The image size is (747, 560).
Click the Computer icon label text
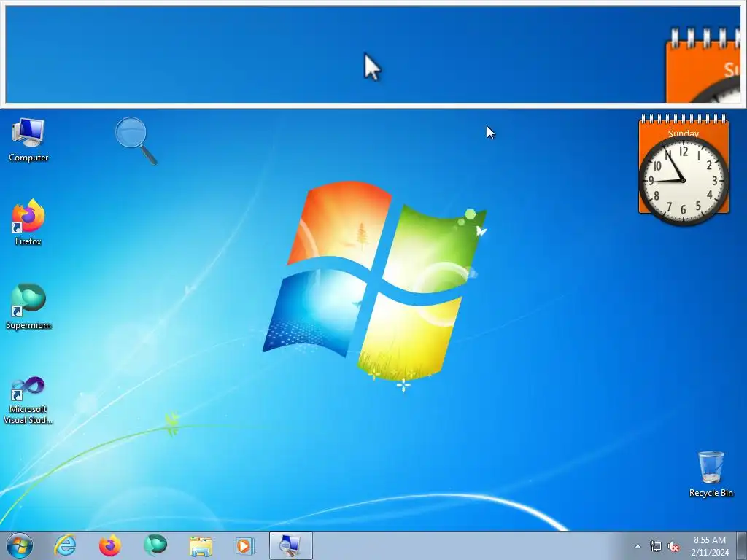[x=28, y=157]
